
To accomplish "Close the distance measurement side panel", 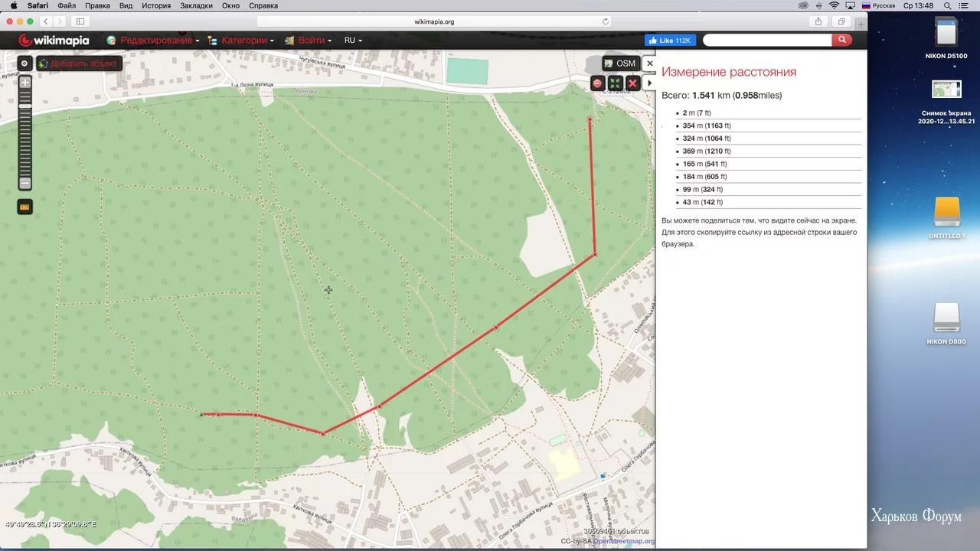I will (x=650, y=64).
